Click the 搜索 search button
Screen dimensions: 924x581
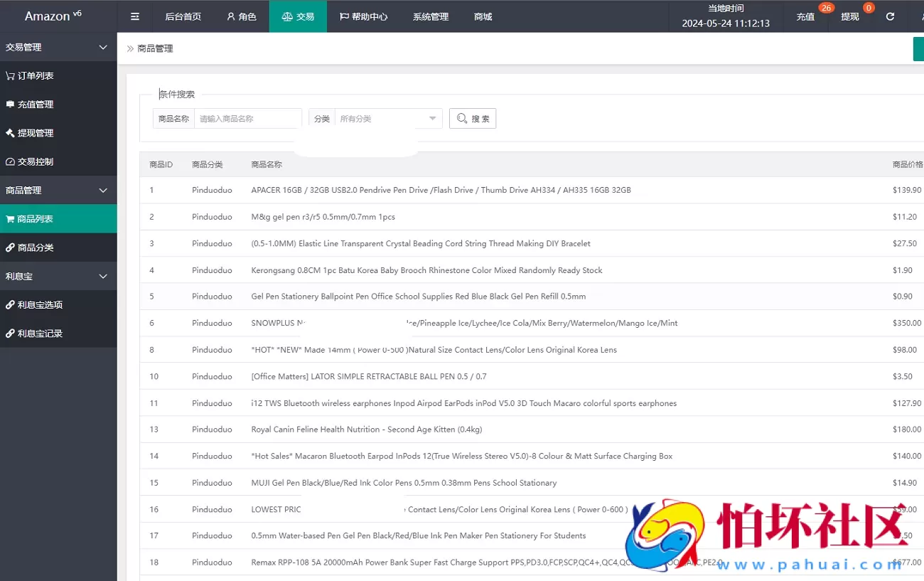point(473,119)
